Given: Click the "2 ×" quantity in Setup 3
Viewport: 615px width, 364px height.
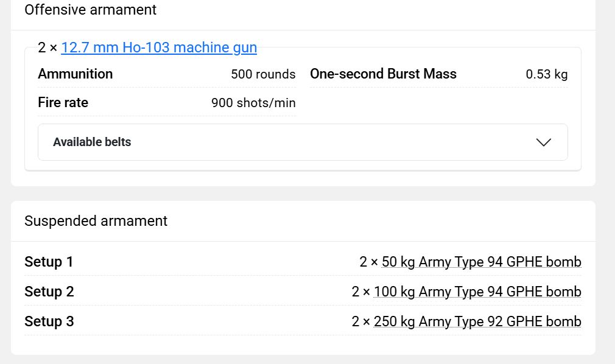Looking at the screenshot, I should (361, 321).
